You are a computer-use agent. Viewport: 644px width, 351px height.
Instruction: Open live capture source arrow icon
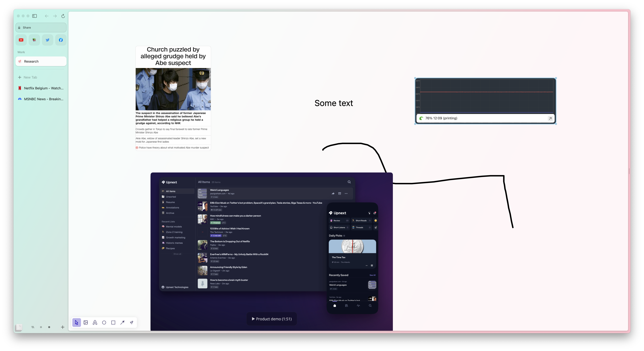pyautogui.click(x=550, y=118)
